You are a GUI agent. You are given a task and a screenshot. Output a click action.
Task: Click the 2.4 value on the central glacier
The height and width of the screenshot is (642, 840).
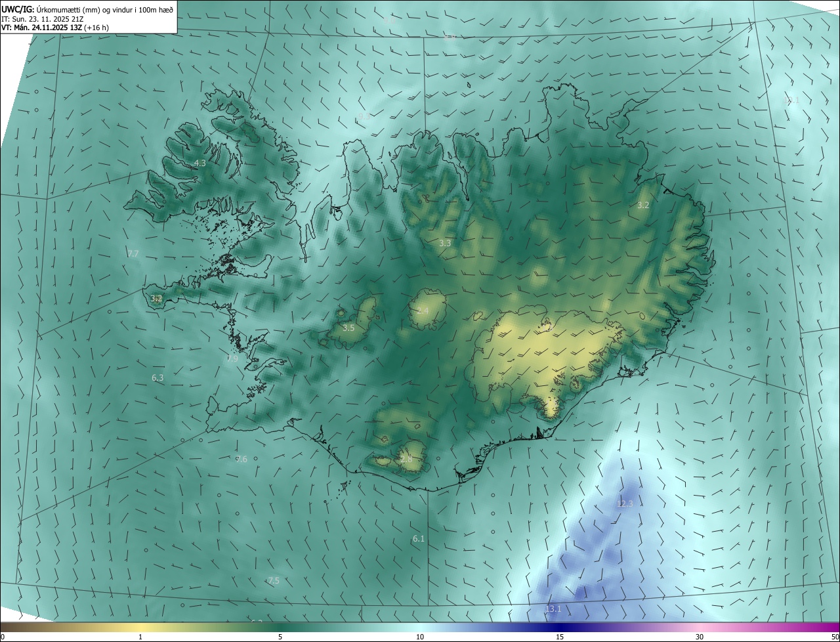423,310
